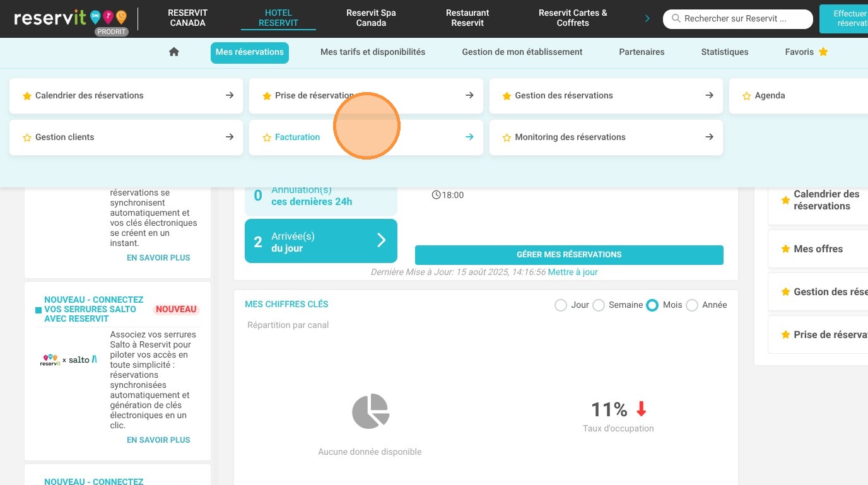Select the Mois radio button

tap(652, 305)
